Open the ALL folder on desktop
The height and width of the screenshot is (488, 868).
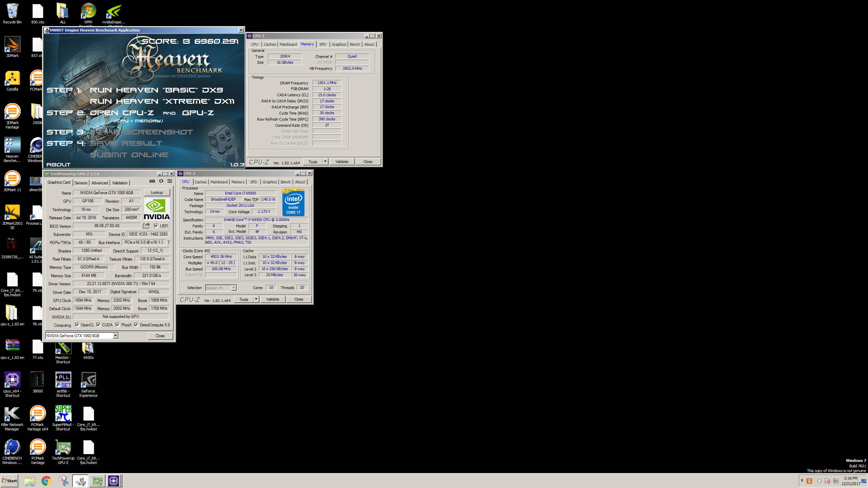63,14
